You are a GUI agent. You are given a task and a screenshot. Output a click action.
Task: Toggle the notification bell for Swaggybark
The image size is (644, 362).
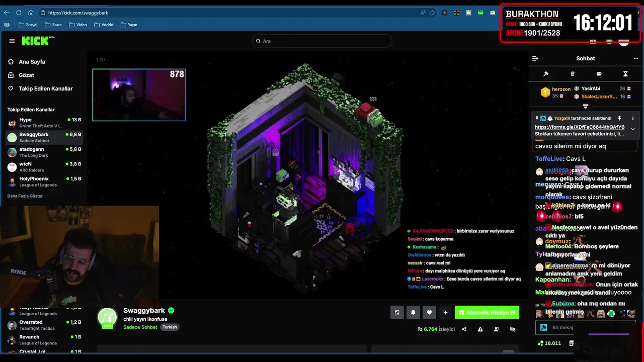tap(413, 312)
